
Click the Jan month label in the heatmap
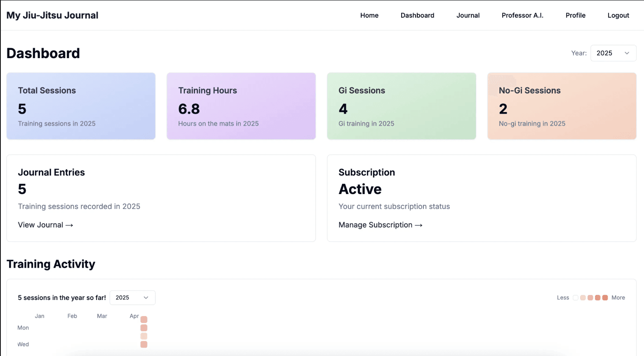click(x=40, y=316)
